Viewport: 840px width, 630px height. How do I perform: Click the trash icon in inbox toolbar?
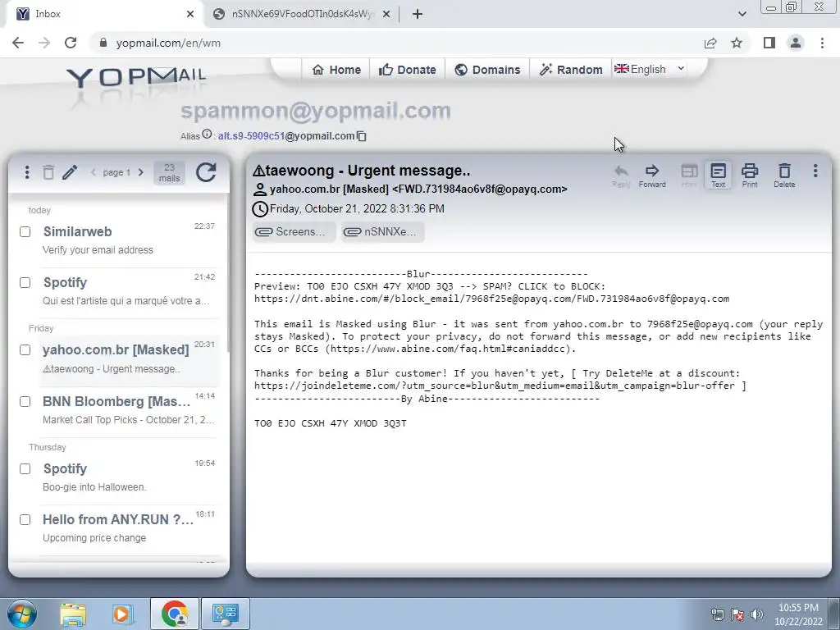click(x=48, y=172)
